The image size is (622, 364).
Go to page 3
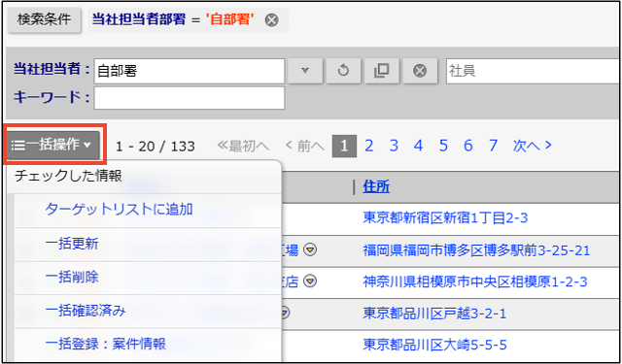click(x=394, y=146)
